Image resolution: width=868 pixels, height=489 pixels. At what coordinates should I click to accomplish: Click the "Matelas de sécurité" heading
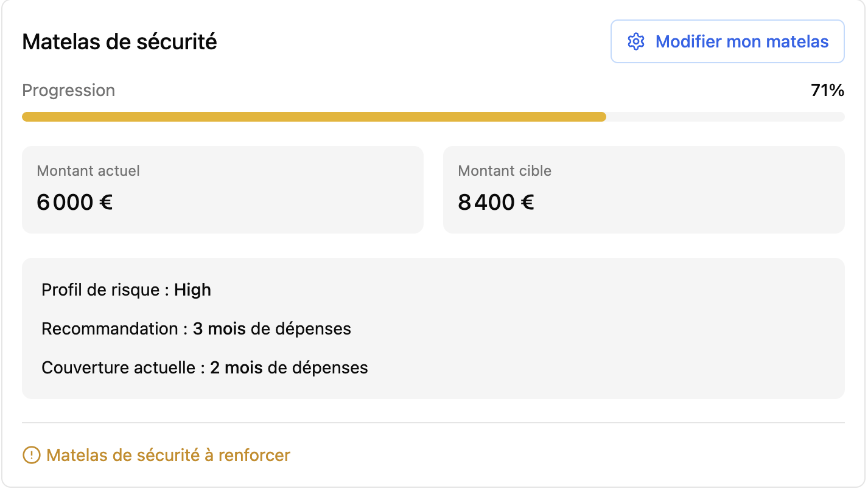(119, 42)
